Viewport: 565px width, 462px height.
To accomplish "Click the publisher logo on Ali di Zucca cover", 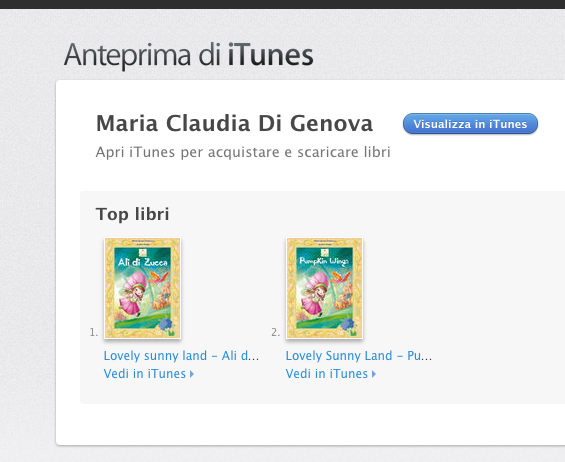I will (x=143, y=252).
